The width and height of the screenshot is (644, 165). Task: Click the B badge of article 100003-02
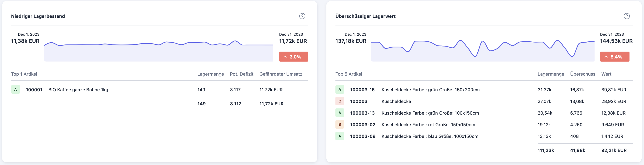(x=339, y=125)
